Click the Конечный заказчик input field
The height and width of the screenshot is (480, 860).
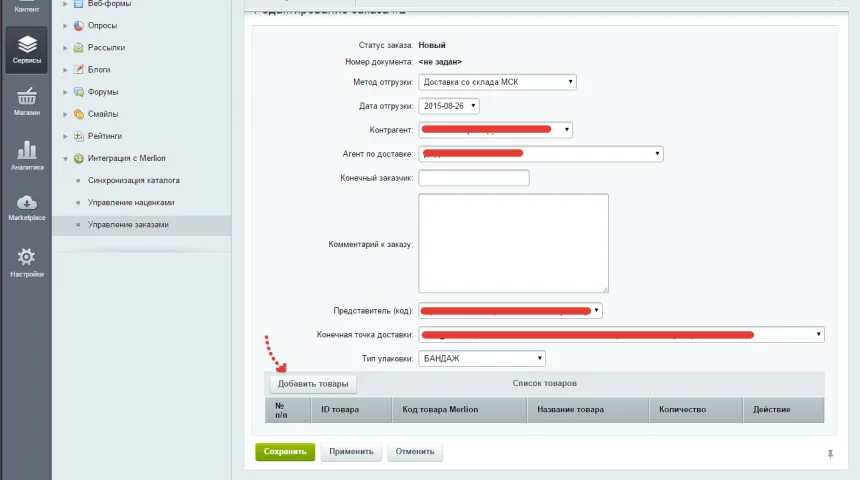click(x=473, y=178)
